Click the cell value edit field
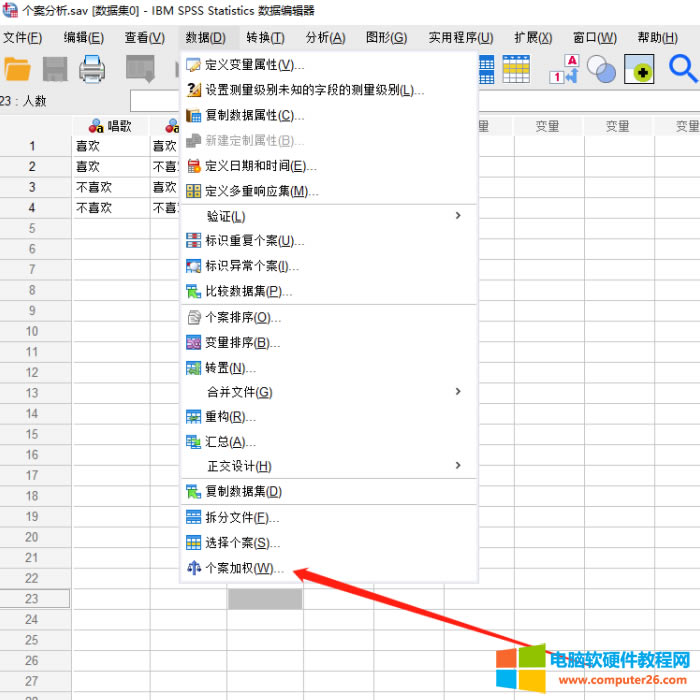 tap(154, 101)
